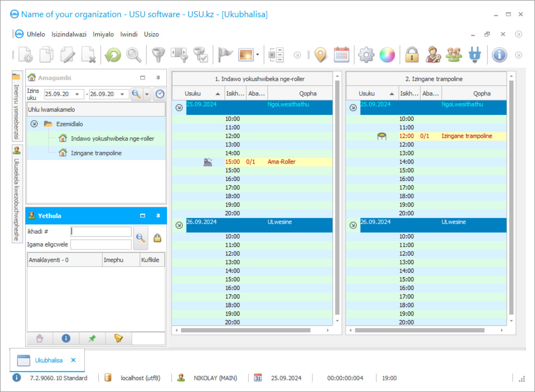
Task: Open start date 25.09 dropdown in Amagumbi
Action: point(78,94)
